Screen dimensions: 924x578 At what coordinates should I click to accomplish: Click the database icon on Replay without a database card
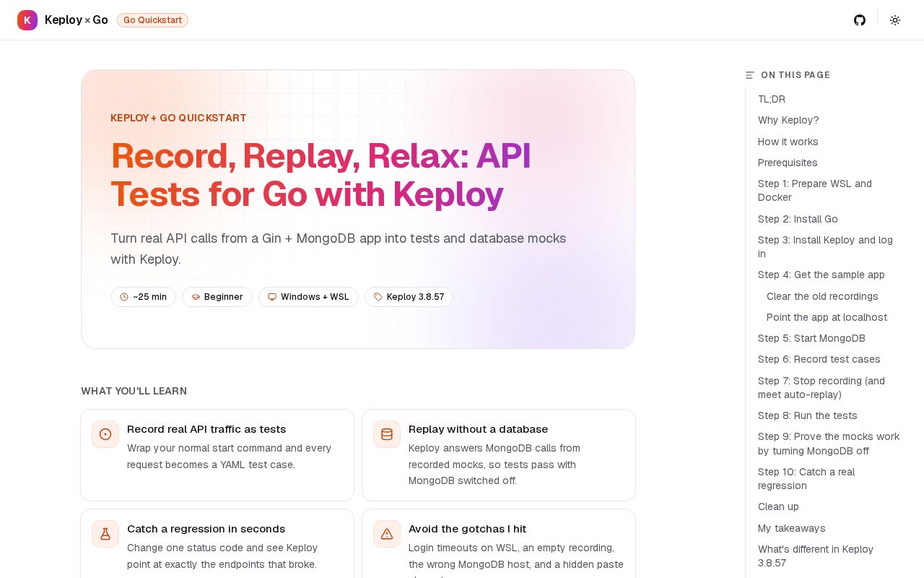387,434
